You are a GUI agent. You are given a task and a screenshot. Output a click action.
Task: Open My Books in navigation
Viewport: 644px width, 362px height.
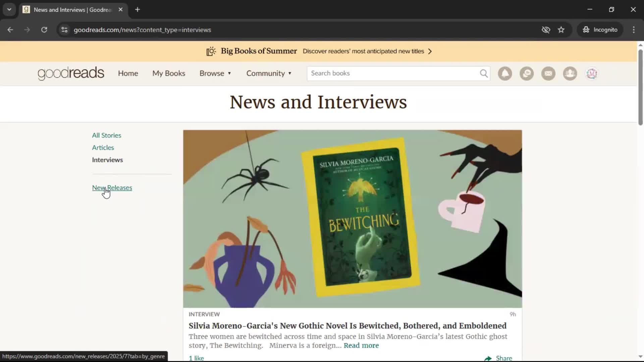tap(169, 73)
